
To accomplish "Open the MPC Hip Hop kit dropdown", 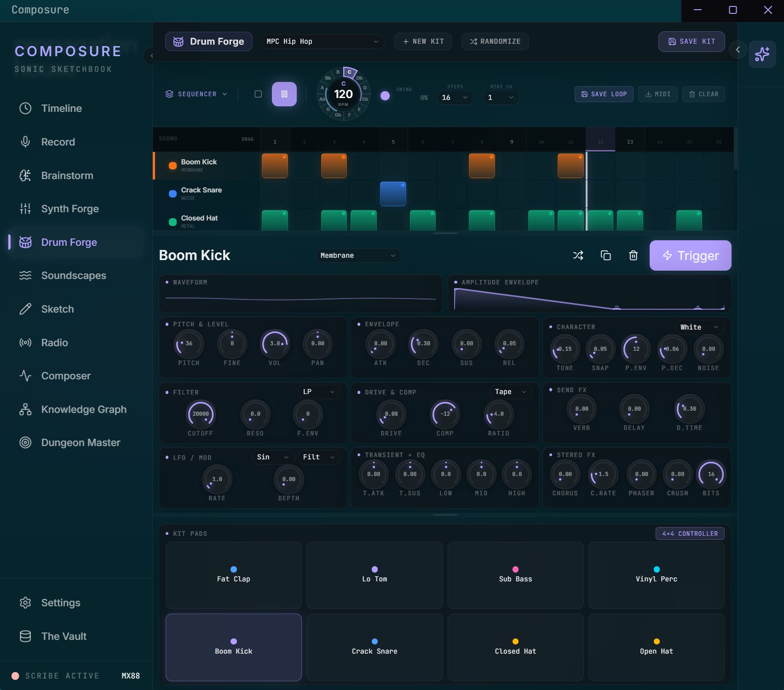I will pyautogui.click(x=323, y=41).
